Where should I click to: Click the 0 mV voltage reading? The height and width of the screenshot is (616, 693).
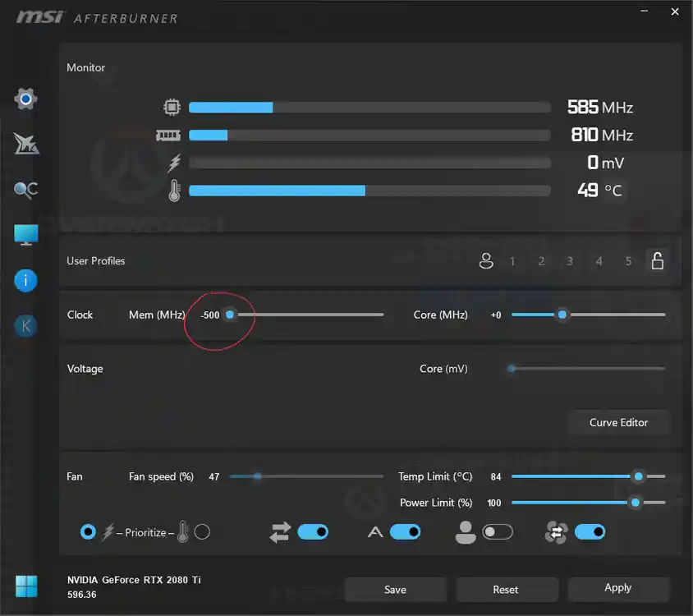pyautogui.click(x=605, y=163)
